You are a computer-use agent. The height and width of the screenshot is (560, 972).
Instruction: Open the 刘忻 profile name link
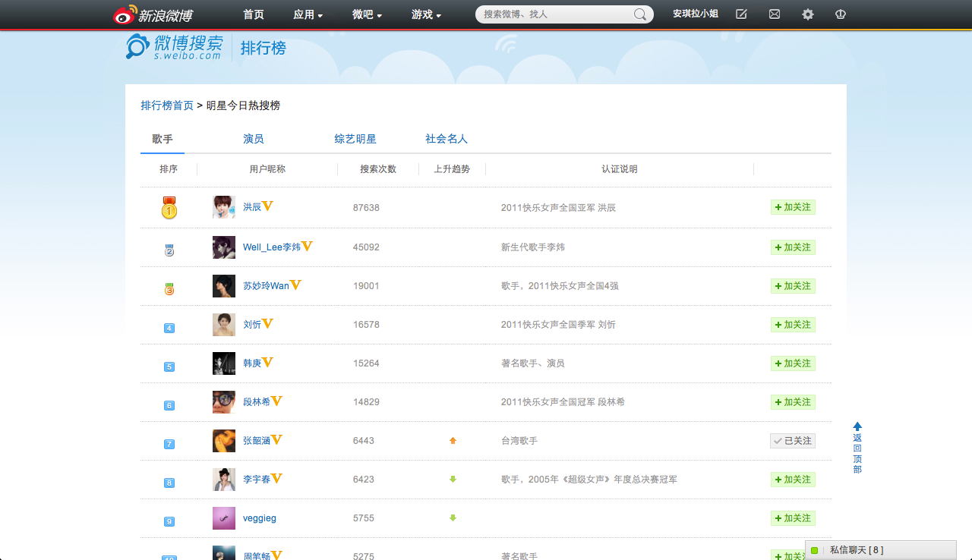coord(252,325)
